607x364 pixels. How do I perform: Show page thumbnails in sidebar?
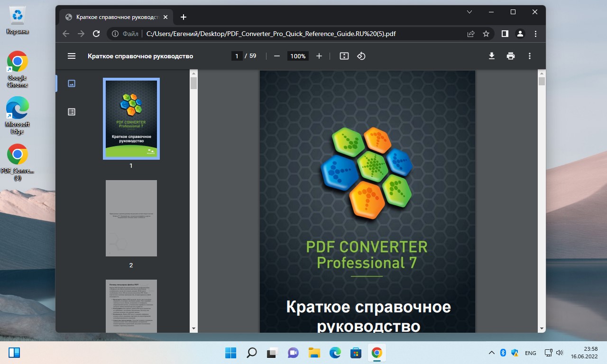point(72,83)
